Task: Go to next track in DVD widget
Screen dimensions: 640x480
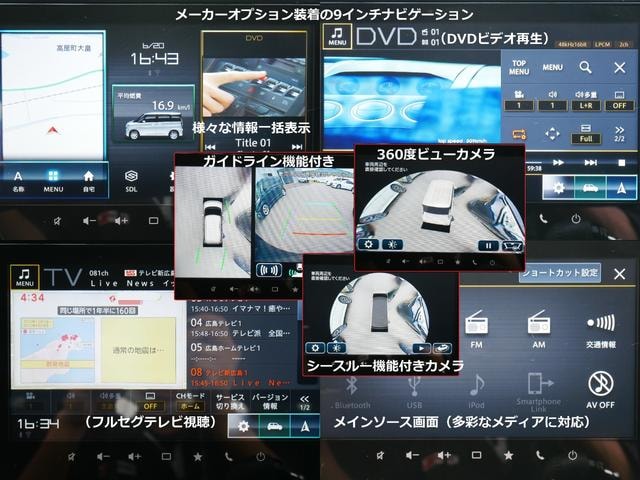Action: (x=297, y=147)
